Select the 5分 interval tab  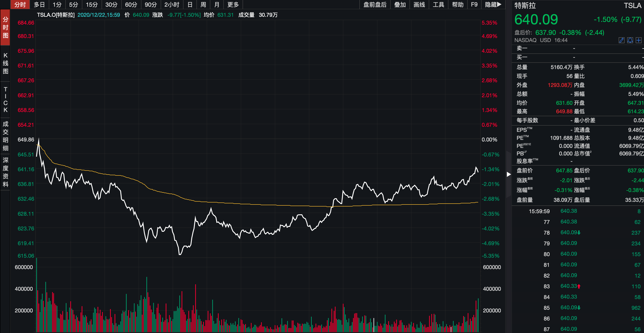(73, 4)
